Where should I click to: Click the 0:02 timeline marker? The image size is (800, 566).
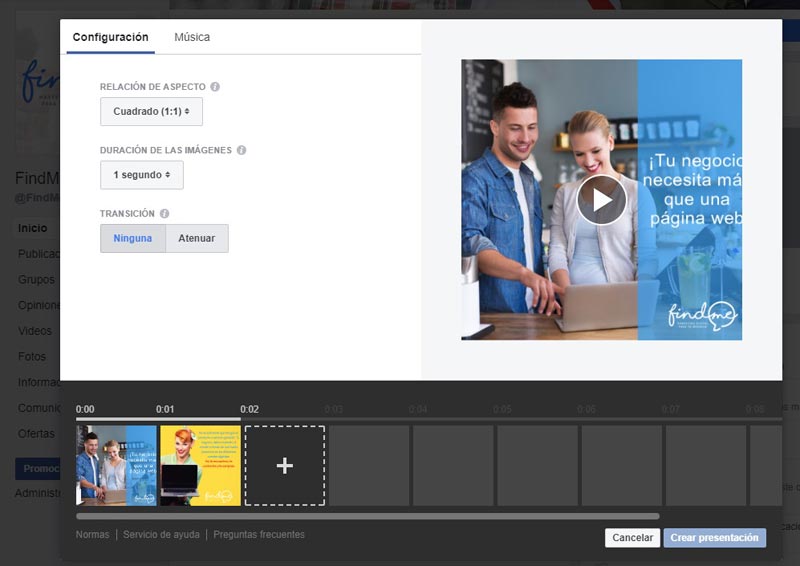(x=249, y=409)
